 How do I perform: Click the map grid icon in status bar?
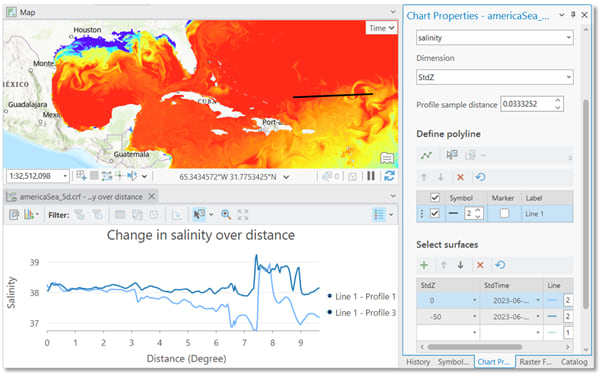click(x=94, y=176)
